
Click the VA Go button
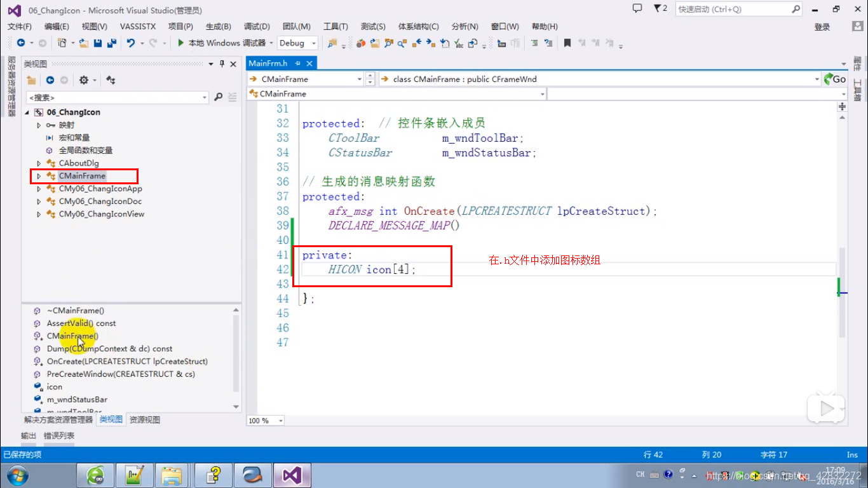(x=835, y=79)
